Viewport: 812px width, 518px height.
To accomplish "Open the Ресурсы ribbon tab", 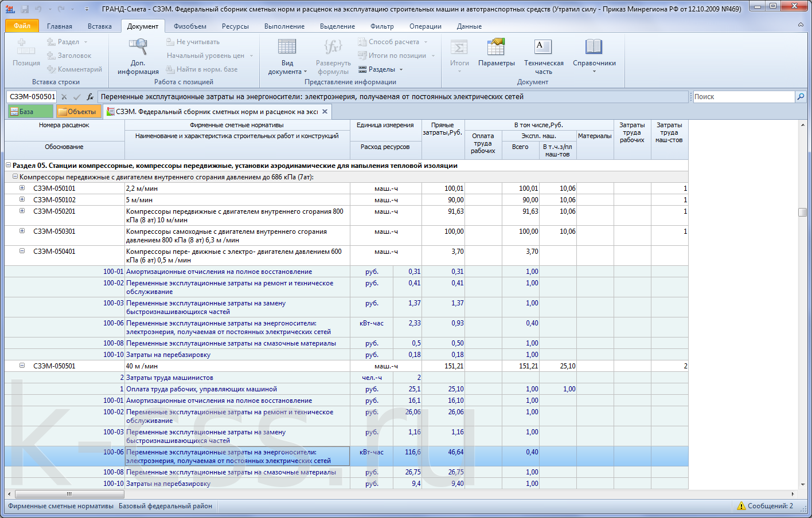I will point(235,26).
